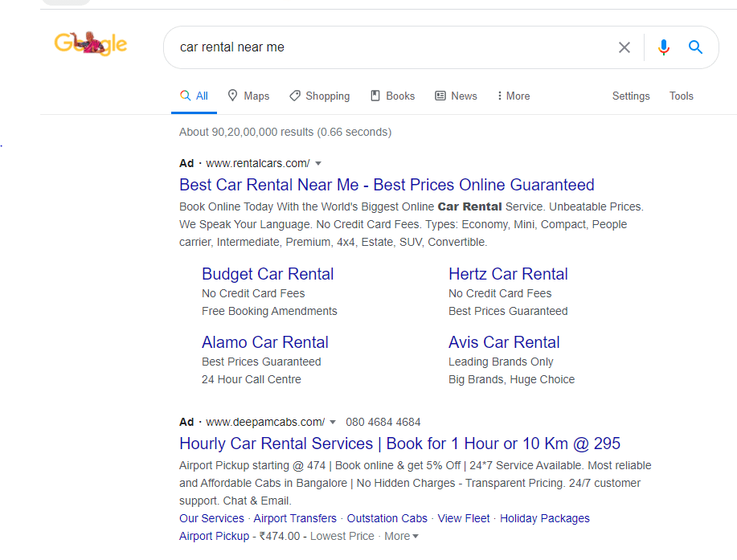The width and height of the screenshot is (737, 560).
Task: Click the blue search magnifier icon
Action: tap(694, 47)
